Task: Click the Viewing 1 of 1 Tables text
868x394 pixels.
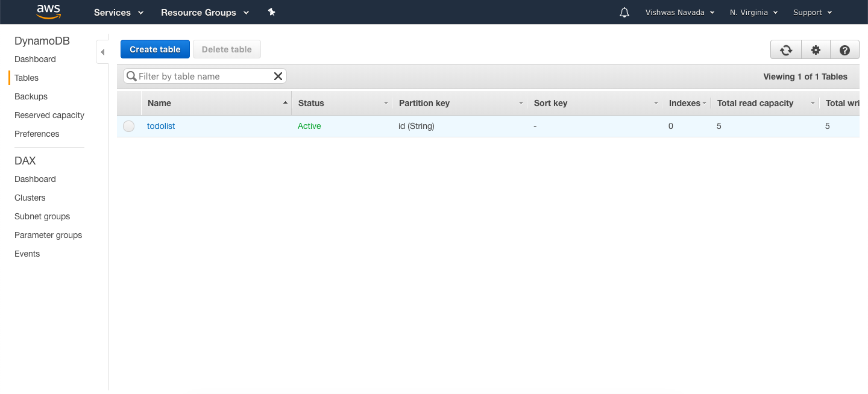Action: pos(805,77)
